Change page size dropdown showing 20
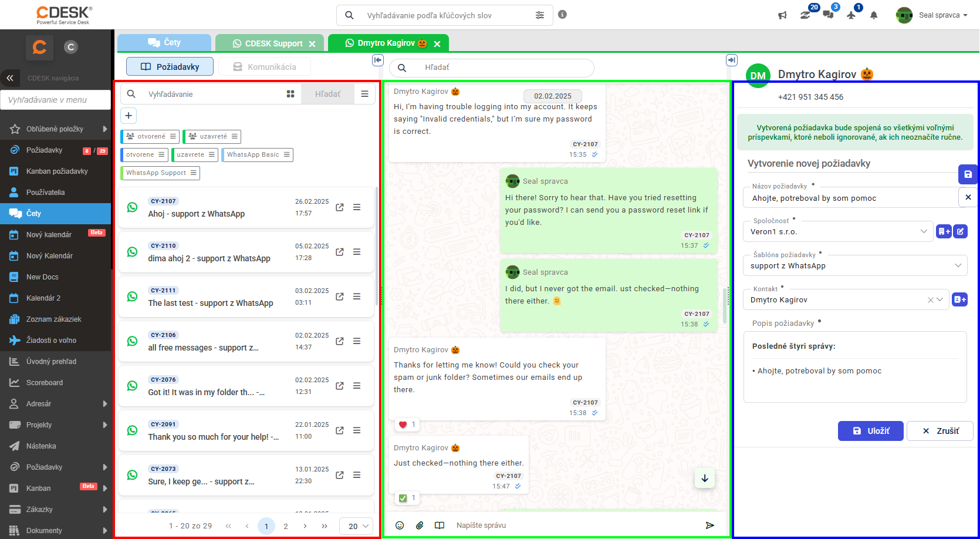 356,526
